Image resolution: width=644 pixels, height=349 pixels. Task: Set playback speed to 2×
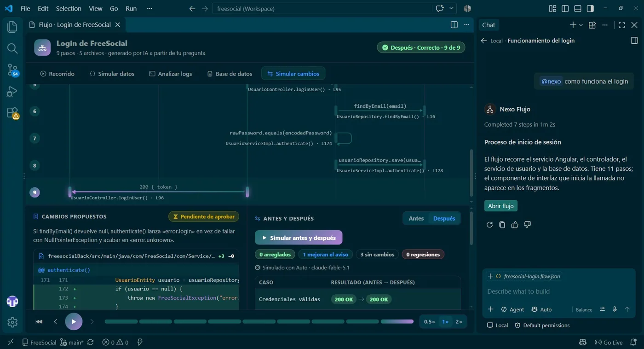pos(459,322)
